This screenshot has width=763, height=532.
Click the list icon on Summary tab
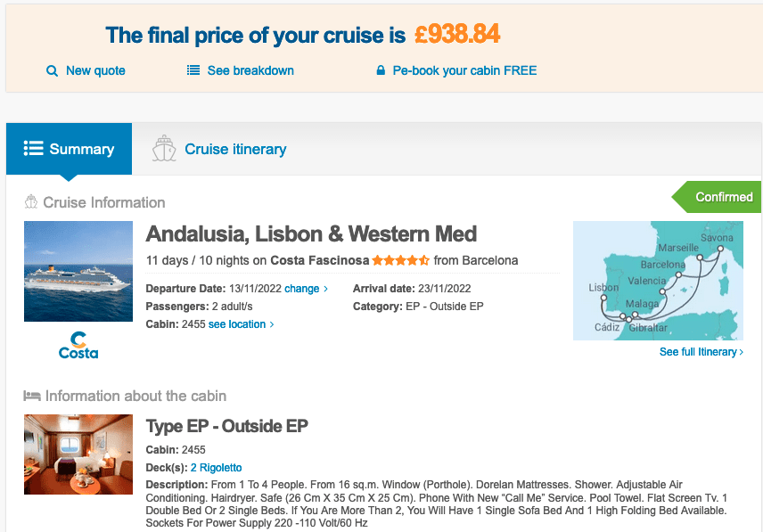click(33, 149)
